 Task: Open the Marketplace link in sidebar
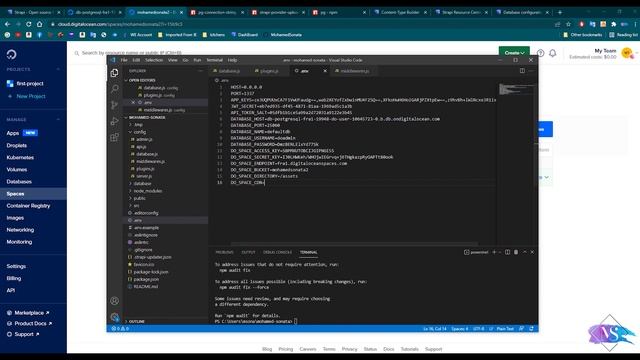click(29, 313)
